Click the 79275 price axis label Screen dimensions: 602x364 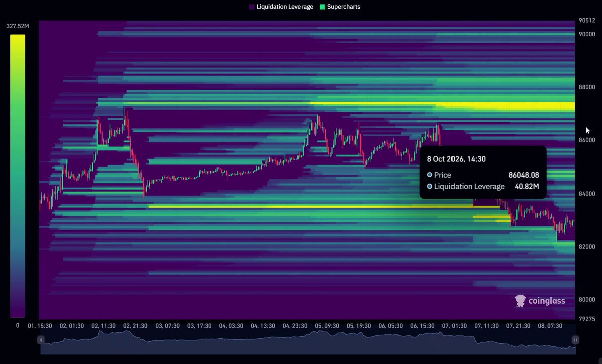tap(586, 319)
